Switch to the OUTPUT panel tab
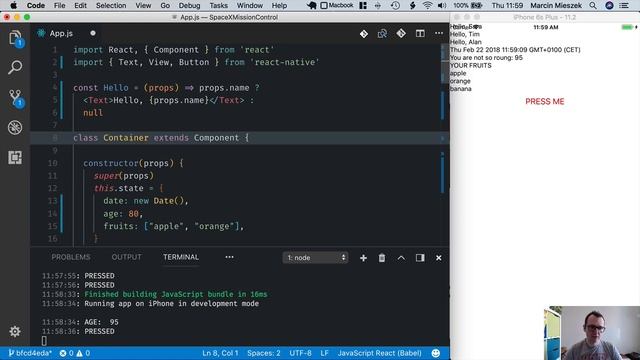 (x=127, y=257)
